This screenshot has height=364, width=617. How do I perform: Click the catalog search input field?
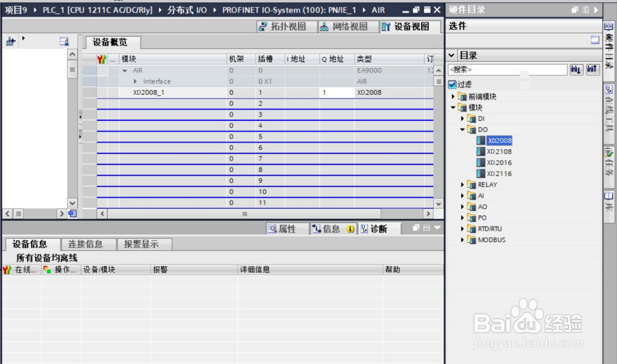tap(507, 70)
